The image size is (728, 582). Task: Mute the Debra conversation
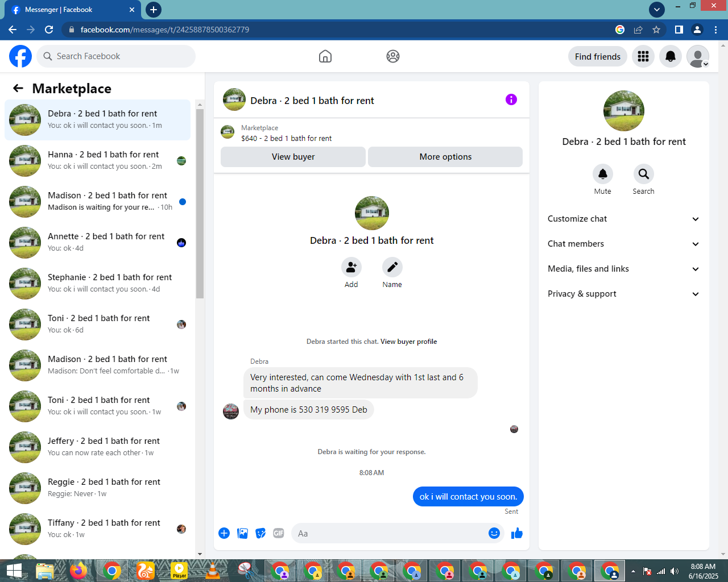(603, 174)
